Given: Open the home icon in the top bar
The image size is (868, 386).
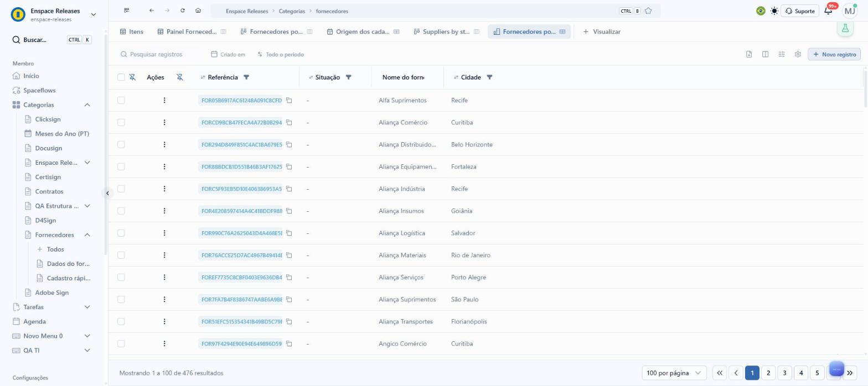Looking at the screenshot, I should tap(198, 11).
